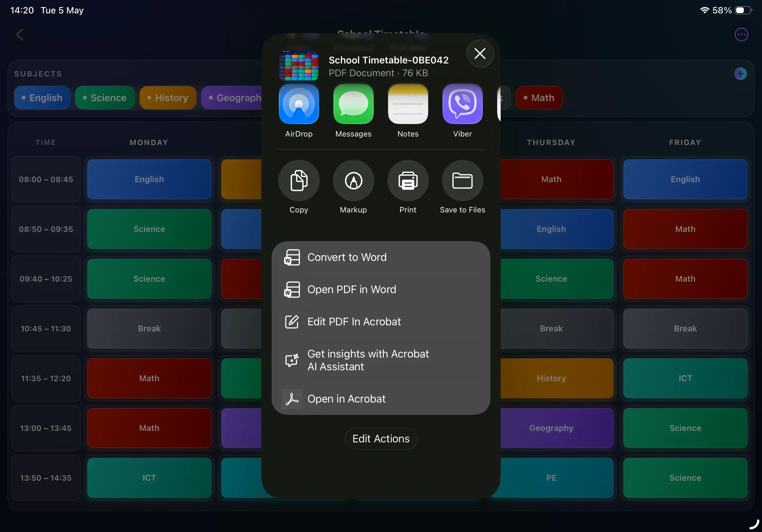Select the History subject chip

tap(168, 98)
